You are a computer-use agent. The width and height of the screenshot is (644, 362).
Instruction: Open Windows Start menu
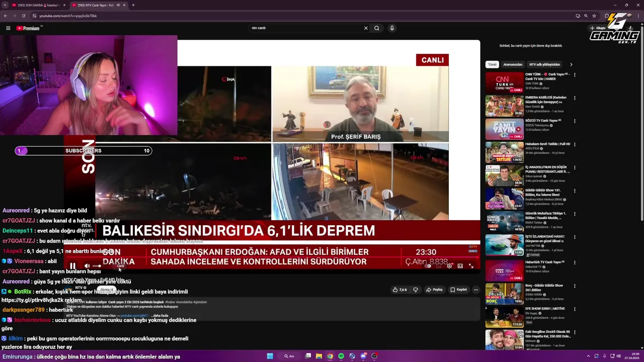click(x=270, y=356)
